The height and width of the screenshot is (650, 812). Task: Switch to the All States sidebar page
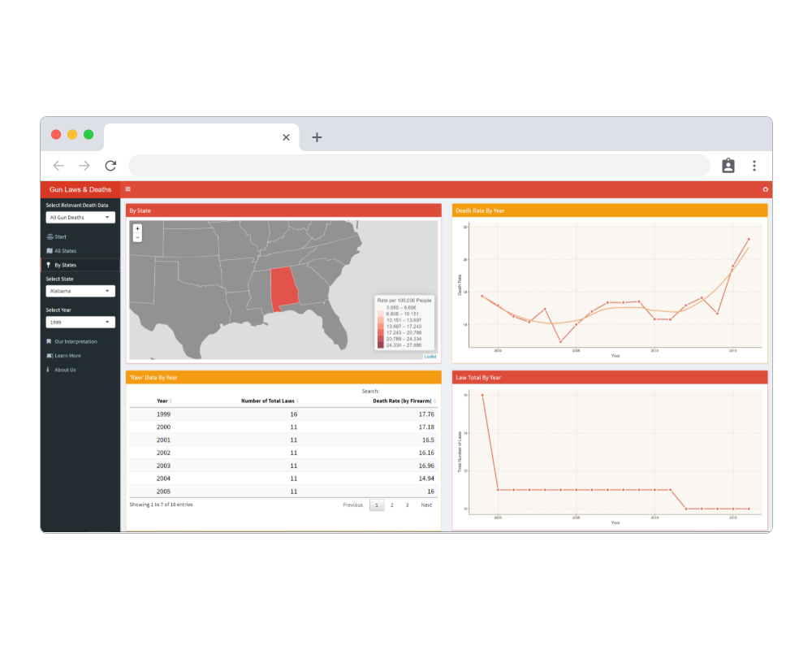(65, 250)
